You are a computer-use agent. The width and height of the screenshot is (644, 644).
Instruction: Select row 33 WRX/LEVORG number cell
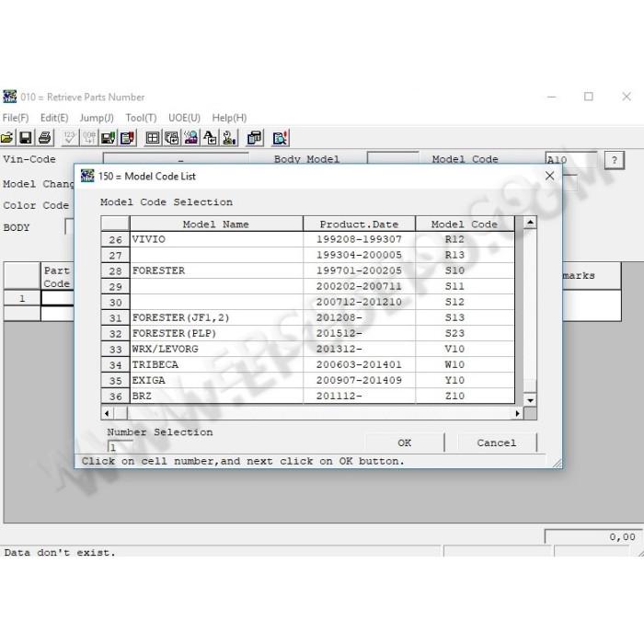click(x=115, y=349)
